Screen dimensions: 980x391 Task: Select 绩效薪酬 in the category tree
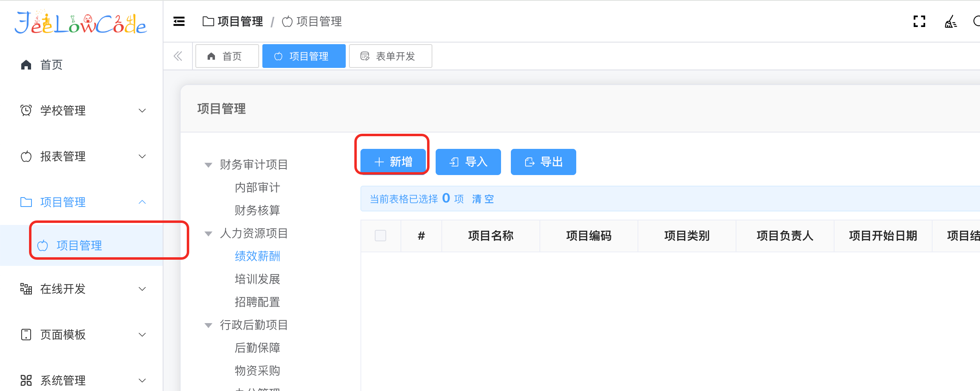(x=257, y=256)
